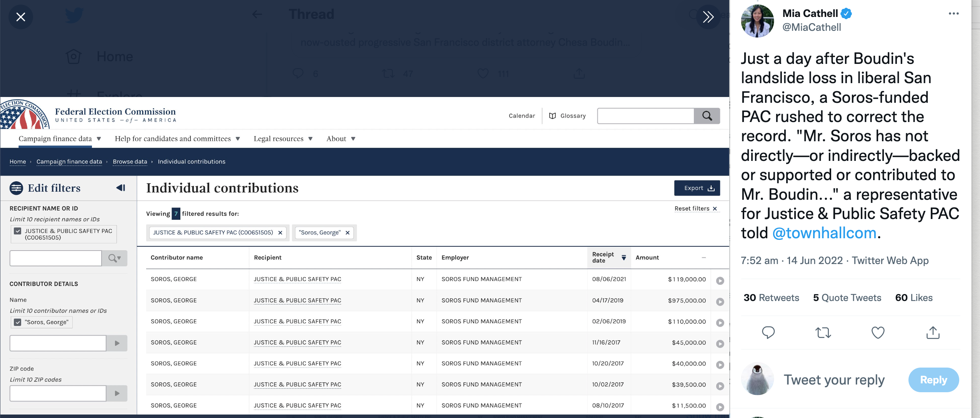Viewport: 980px width, 418px height.
Task: Collapse the filters panel with the arrow icon
Action: (121, 188)
